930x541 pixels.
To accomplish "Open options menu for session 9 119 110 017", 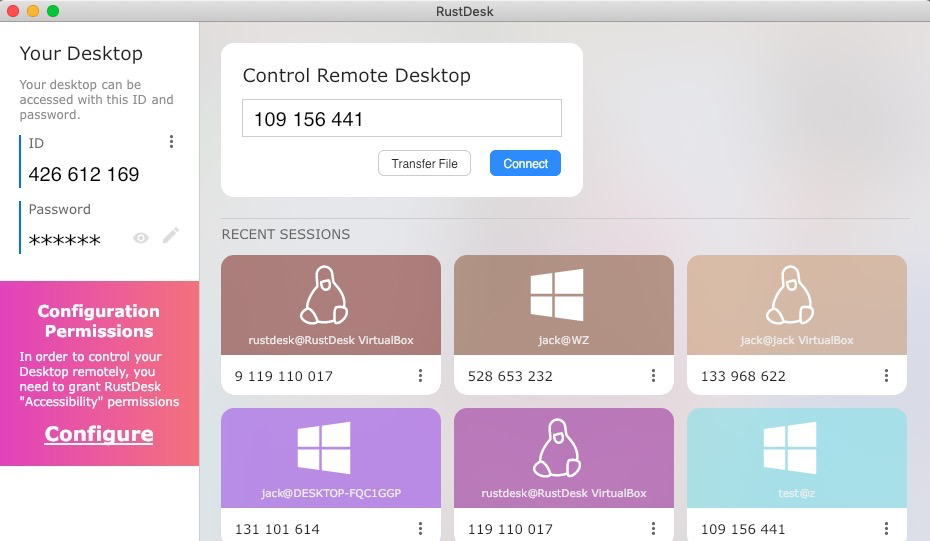I will (x=420, y=376).
